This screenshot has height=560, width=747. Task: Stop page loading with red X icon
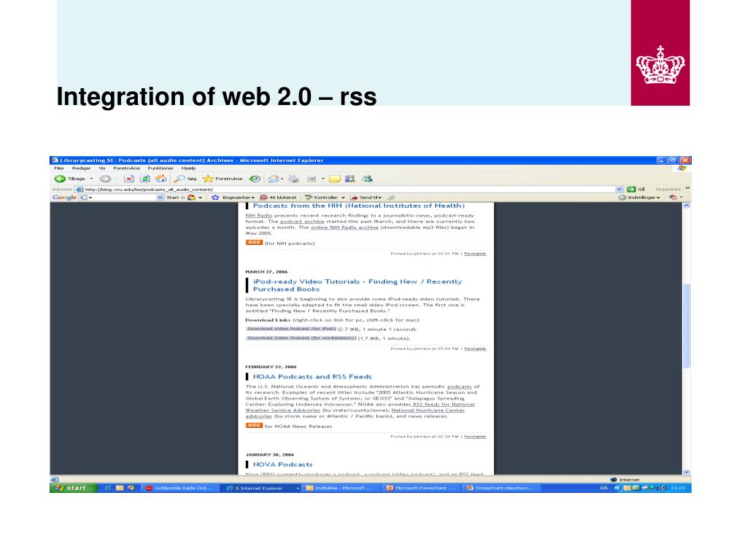click(x=128, y=179)
